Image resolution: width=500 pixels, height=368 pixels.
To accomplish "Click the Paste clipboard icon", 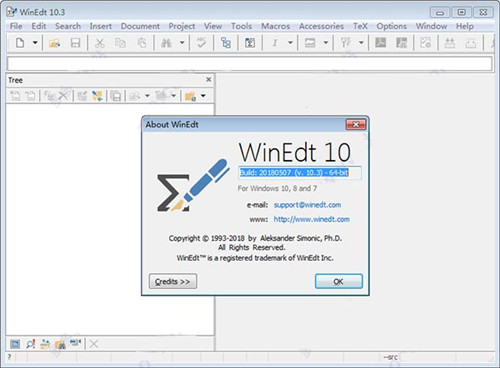I will [x=142, y=43].
